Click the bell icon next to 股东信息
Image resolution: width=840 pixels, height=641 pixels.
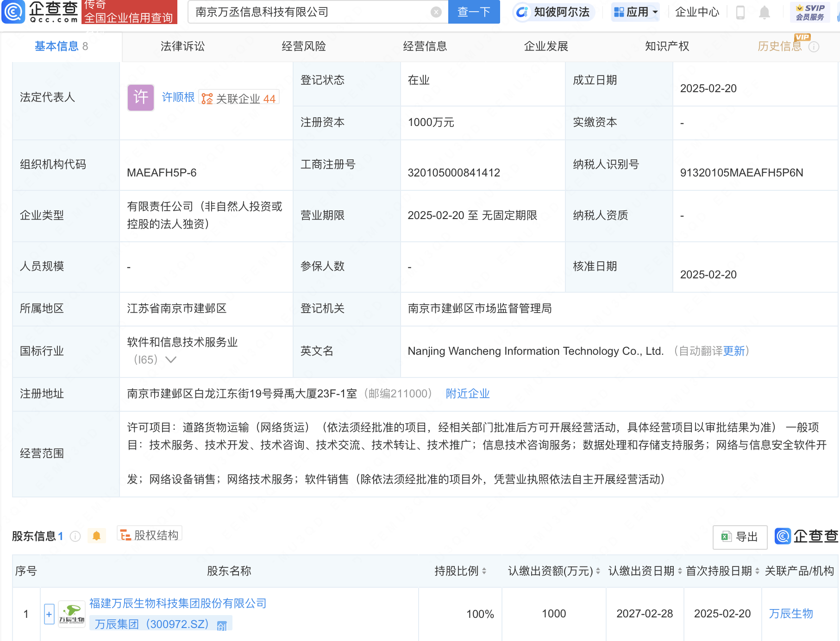coord(97,535)
